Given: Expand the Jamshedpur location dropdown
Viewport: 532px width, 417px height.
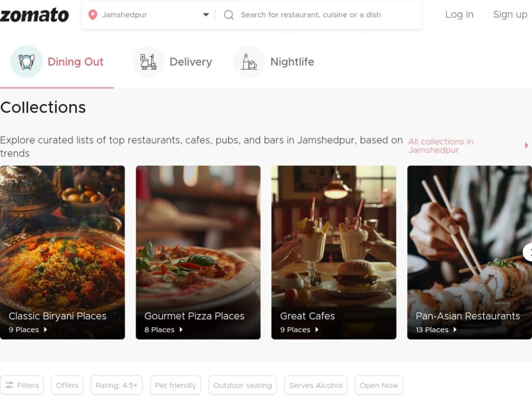Looking at the screenshot, I should click(x=206, y=15).
